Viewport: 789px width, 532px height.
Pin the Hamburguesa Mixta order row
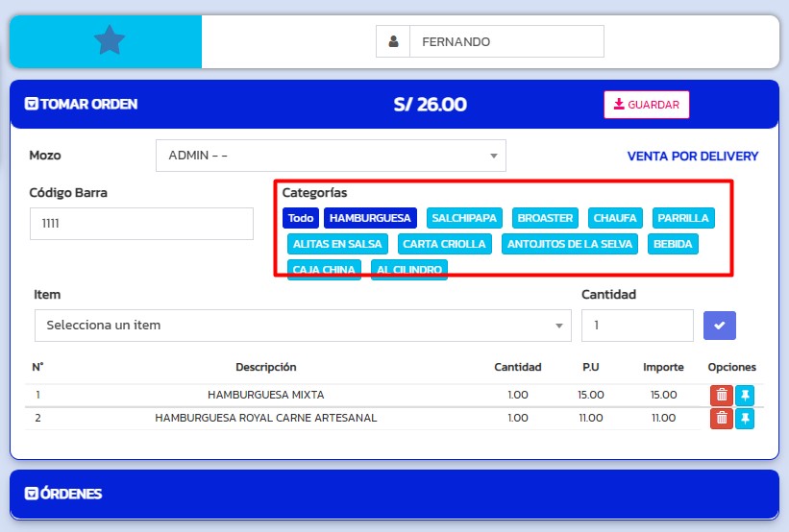[x=745, y=395]
